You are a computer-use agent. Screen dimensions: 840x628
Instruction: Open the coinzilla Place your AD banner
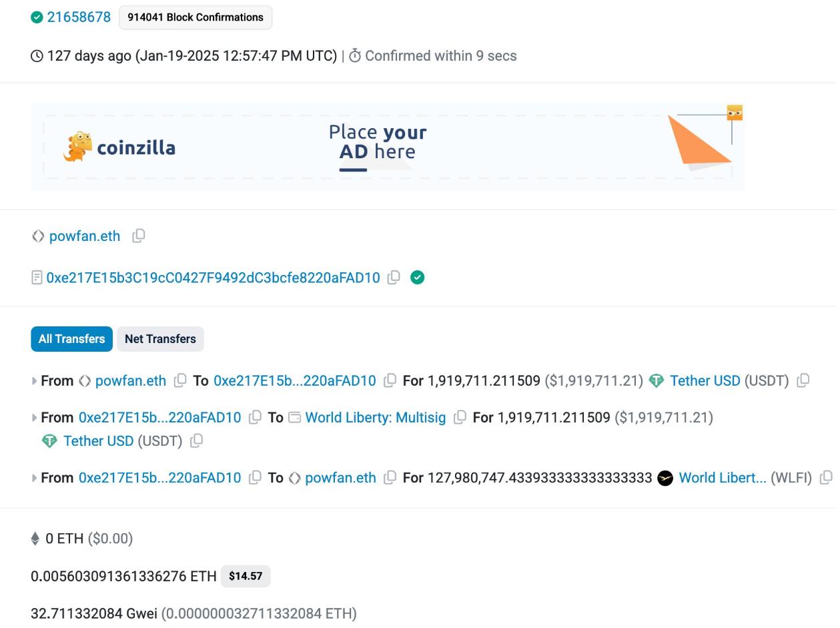tap(388, 147)
